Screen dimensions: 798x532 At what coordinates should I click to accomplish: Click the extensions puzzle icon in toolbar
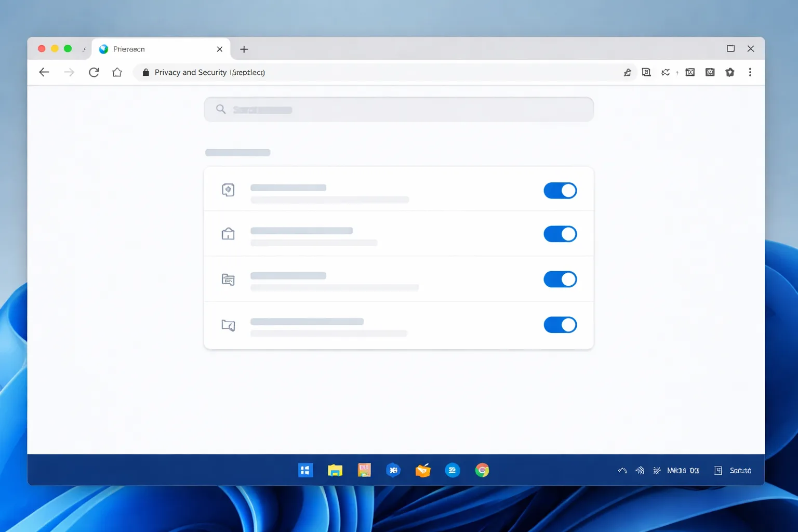(x=730, y=72)
